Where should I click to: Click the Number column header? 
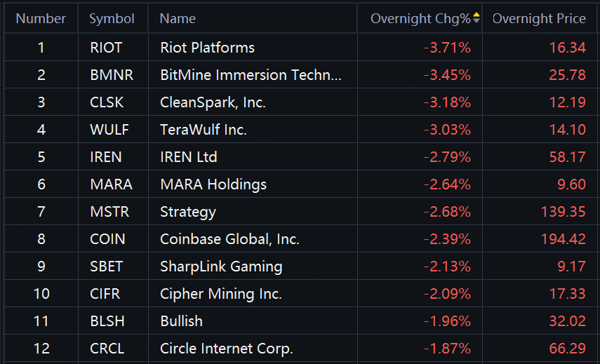point(41,18)
